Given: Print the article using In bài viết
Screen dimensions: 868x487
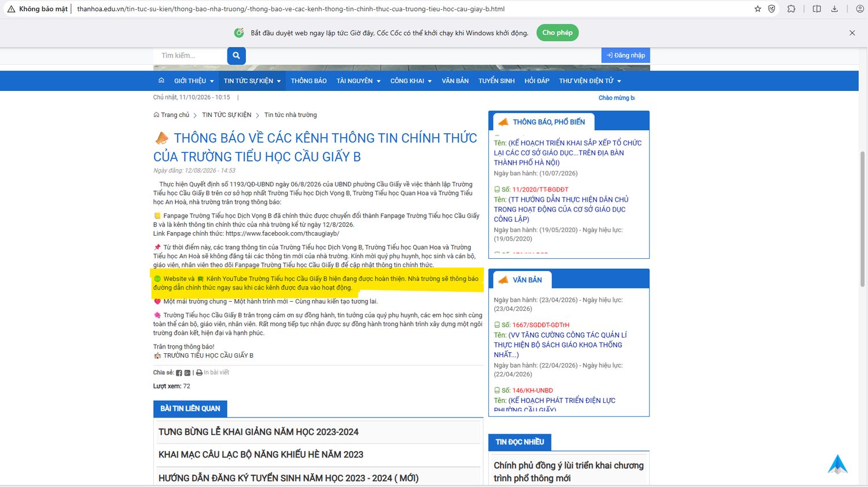Looking at the screenshot, I should [x=212, y=373].
